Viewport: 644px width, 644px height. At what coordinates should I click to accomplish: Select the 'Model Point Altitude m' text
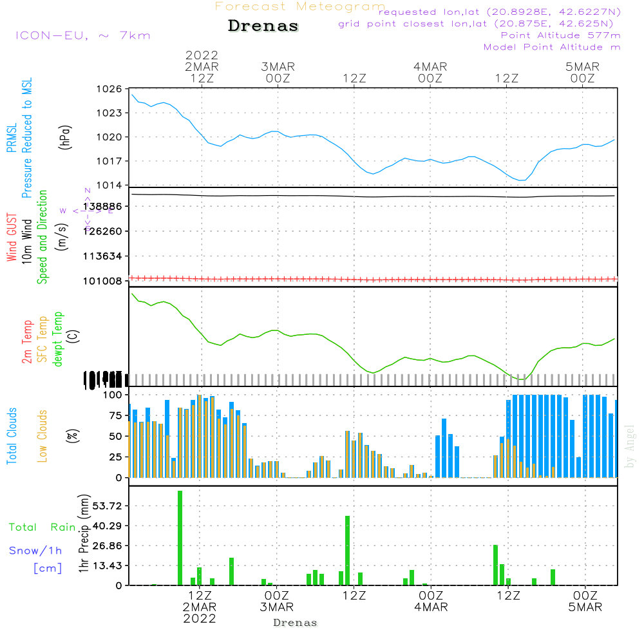pyautogui.click(x=552, y=47)
